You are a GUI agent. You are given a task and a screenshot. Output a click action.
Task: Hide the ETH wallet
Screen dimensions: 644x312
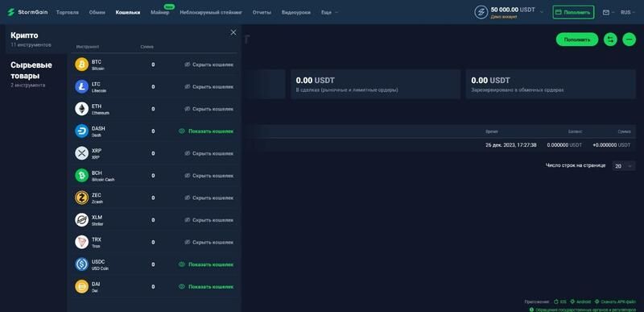tap(209, 109)
